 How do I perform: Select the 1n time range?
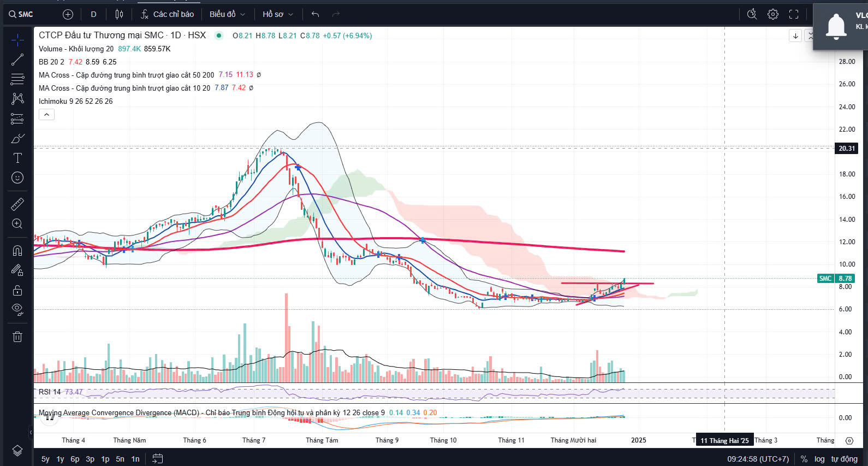[135, 459]
